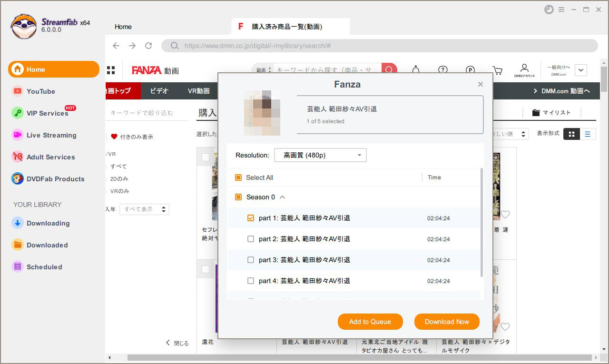This screenshot has height=364, width=609.
Task: Switch to grid view display format
Action: point(571,134)
